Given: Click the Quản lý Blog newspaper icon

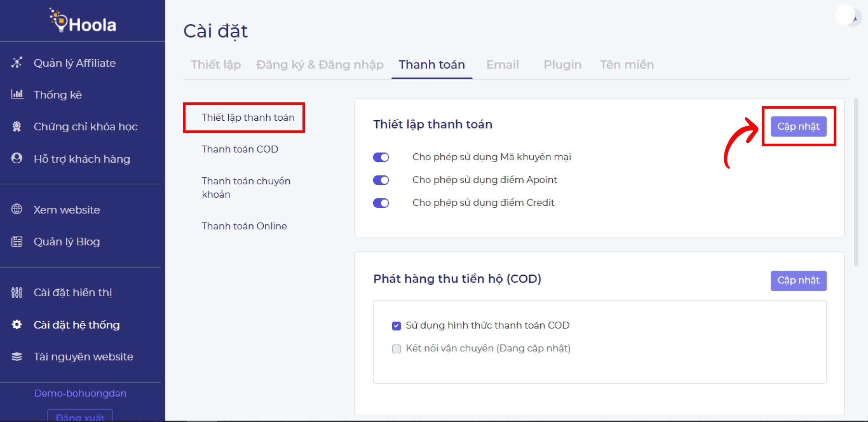Looking at the screenshot, I should pos(17,241).
